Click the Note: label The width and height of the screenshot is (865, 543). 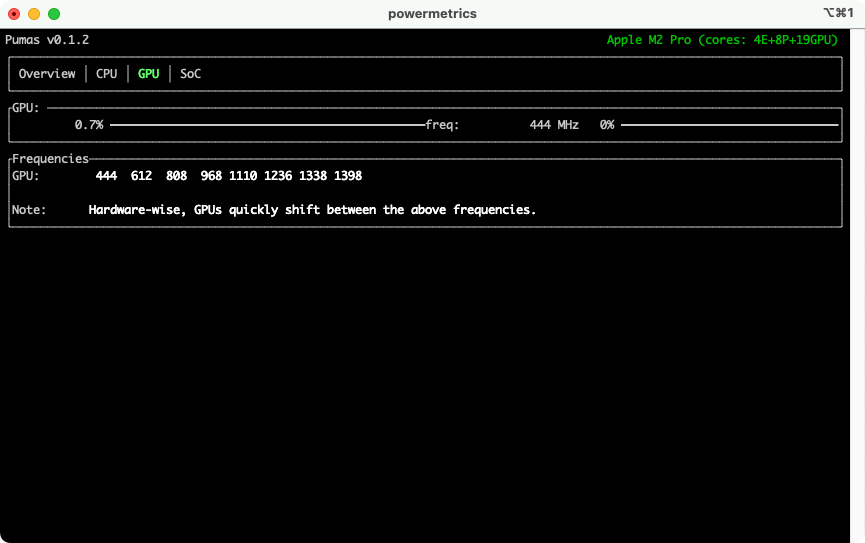[29, 210]
